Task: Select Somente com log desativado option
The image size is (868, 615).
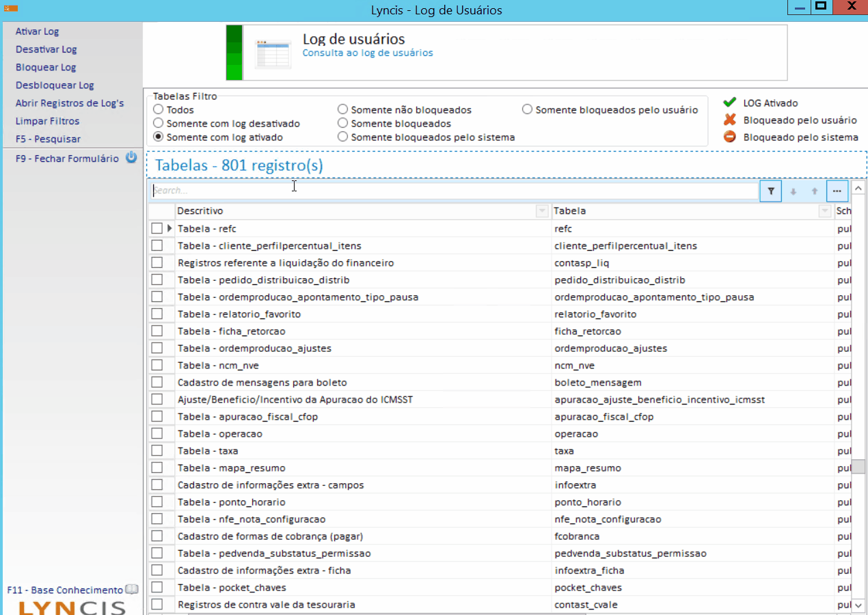Action: coord(159,124)
